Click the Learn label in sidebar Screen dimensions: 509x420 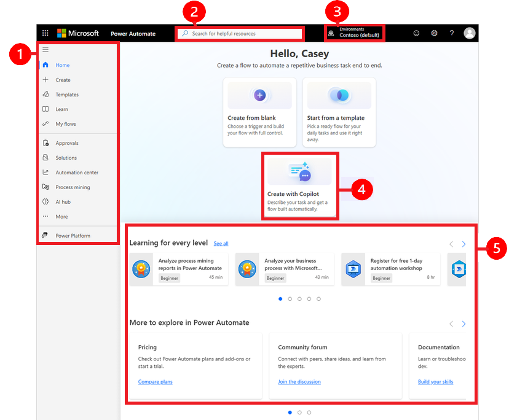[61, 109]
